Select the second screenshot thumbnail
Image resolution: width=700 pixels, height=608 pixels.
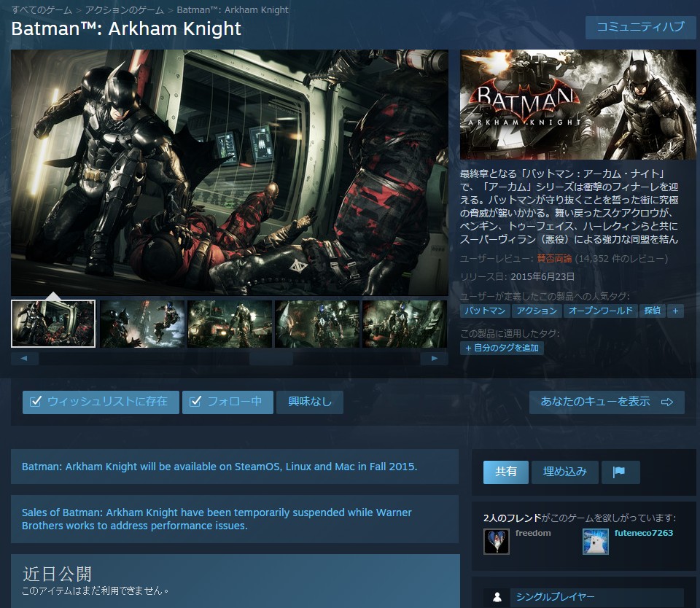[142, 324]
